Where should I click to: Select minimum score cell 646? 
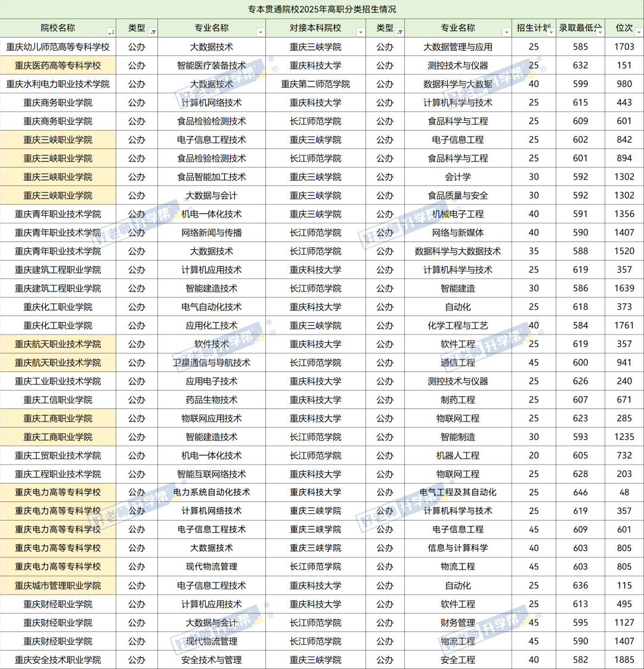(580, 492)
